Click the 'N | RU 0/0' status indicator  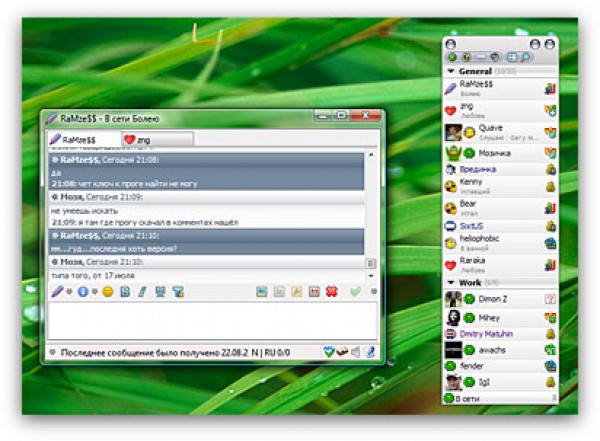coord(270,352)
